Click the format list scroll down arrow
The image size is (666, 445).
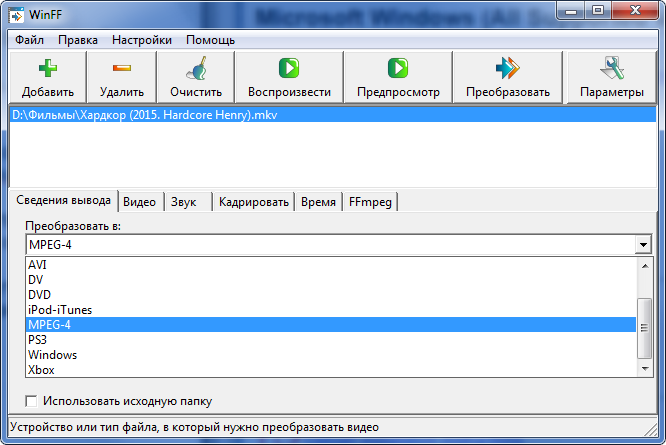pyautogui.click(x=645, y=369)
